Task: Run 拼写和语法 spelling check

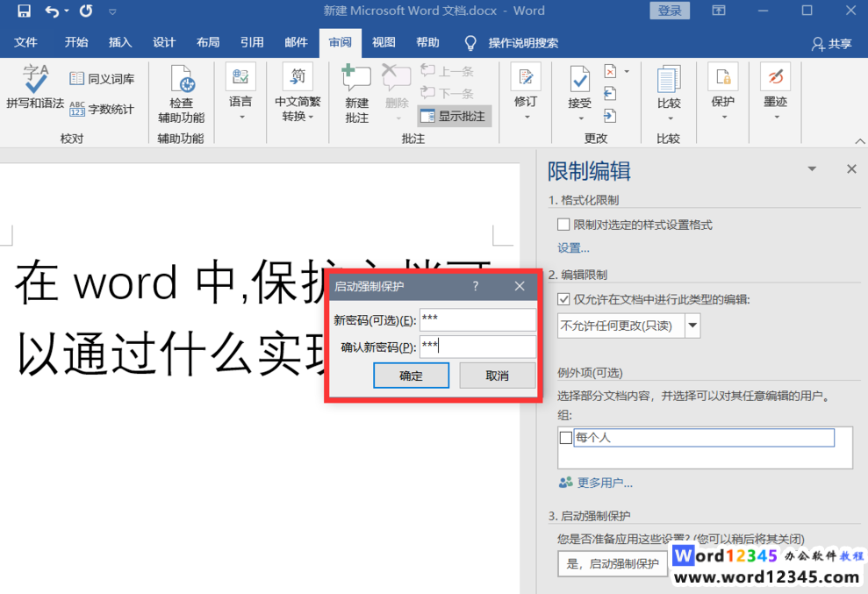Action: 35,86
